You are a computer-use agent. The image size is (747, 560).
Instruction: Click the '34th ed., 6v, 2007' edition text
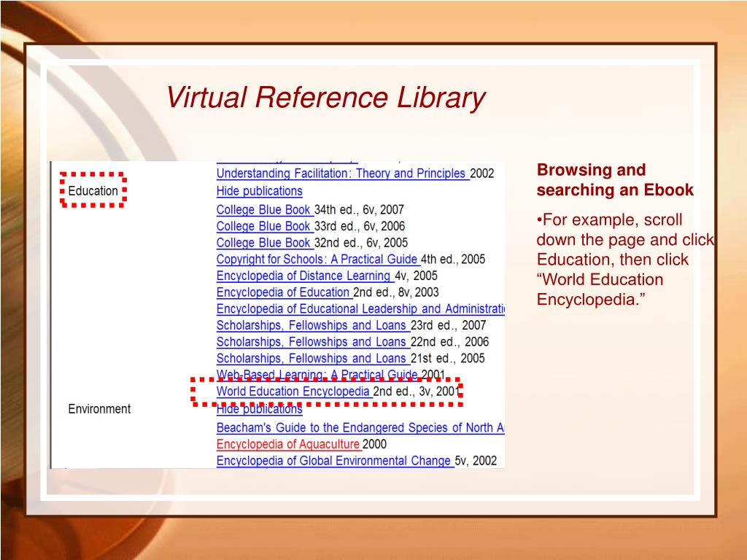tap(359, 209)
